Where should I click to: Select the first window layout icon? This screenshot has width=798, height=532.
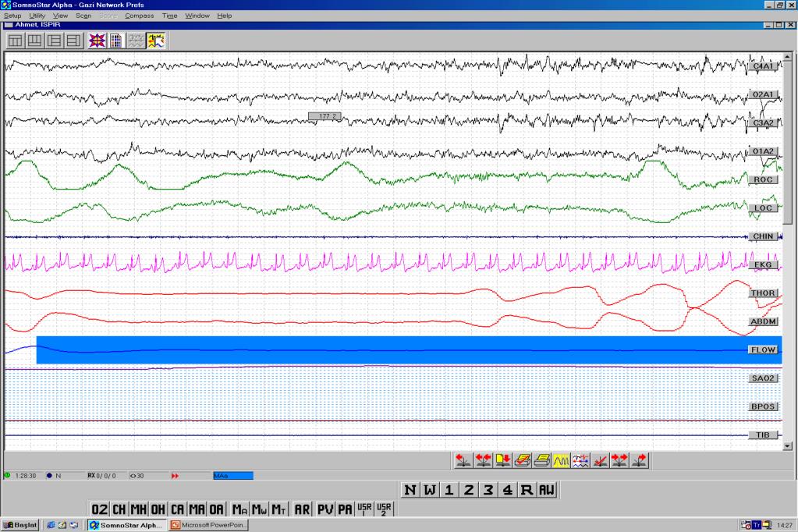[15, 41]
